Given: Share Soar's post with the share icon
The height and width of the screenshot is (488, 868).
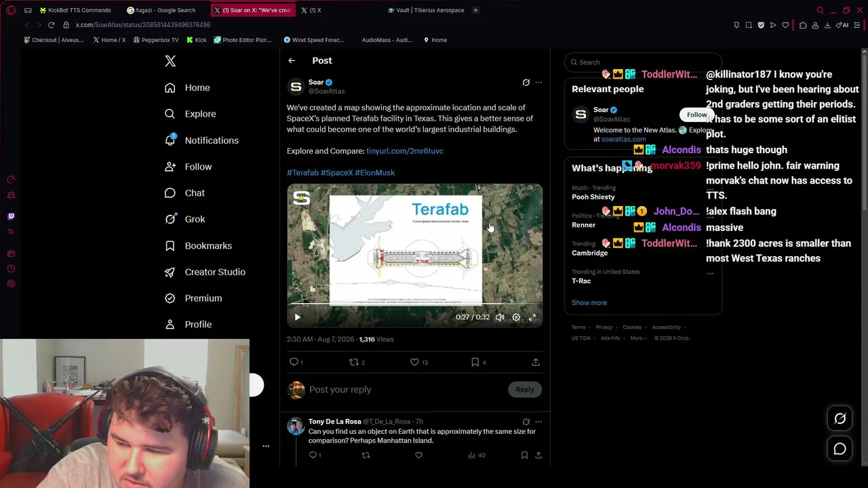Looking at the screenshot, I should (536, 362).
